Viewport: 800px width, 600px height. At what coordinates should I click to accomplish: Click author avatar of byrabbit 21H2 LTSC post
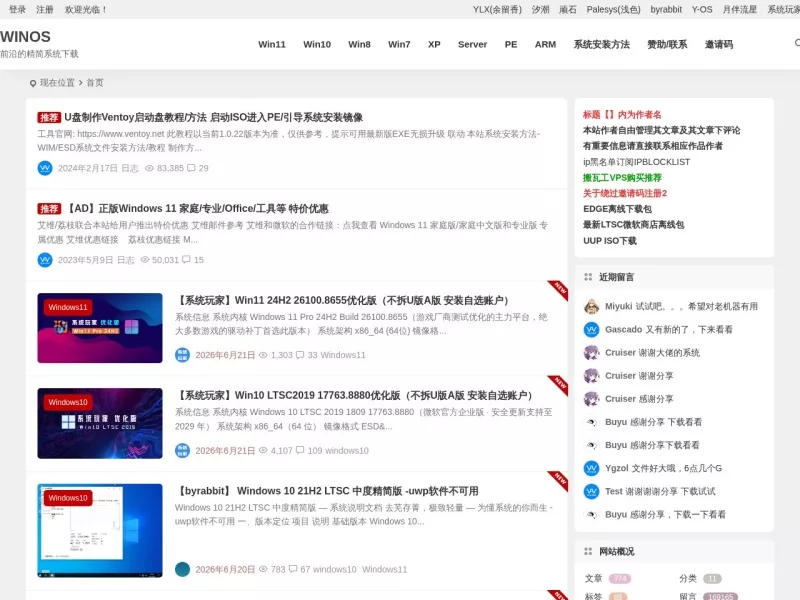182,569
